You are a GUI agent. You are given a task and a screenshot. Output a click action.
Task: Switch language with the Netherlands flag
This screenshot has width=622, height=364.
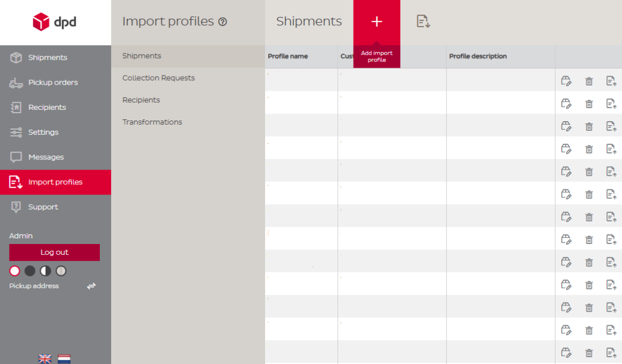click(64, 359)
